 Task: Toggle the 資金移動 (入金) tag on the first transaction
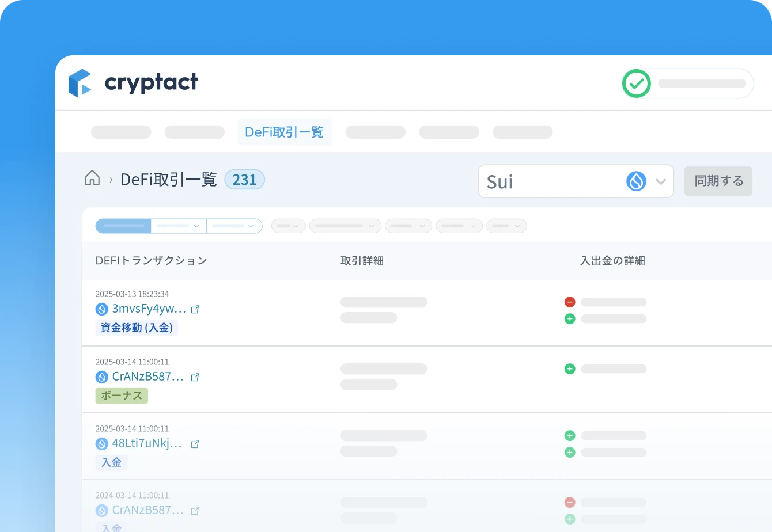(x=137, y=328)
